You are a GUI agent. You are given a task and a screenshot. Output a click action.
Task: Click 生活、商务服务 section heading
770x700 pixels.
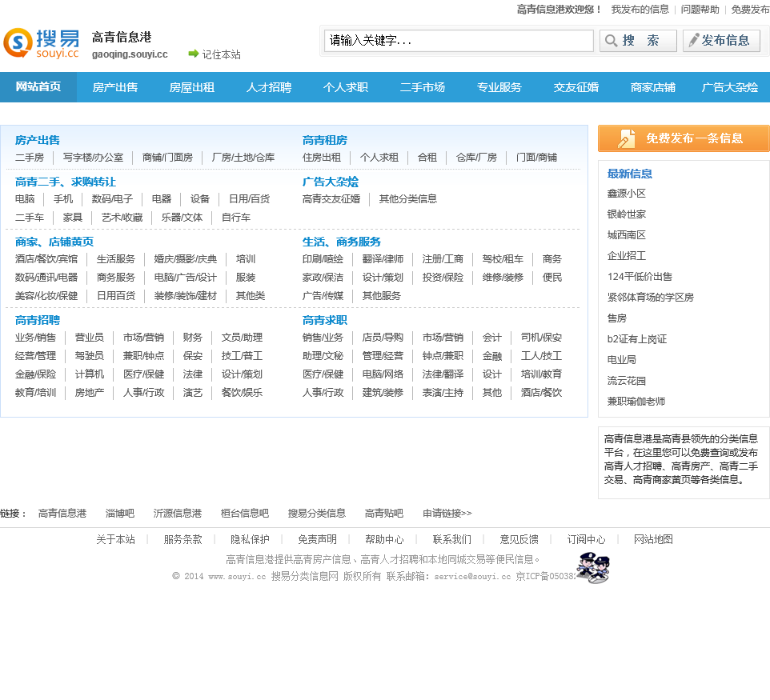pyautogui.click(x=342, y=242)
